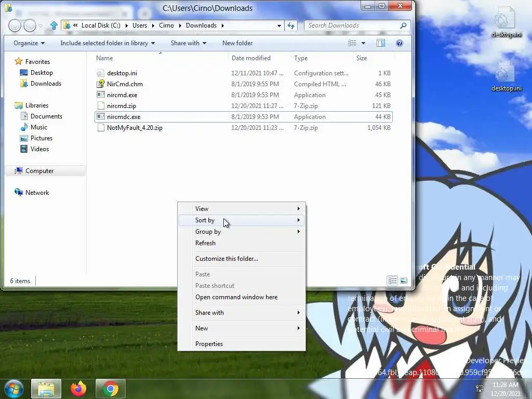Image resolution: width=532 pixels, height=399 pixels.
Task: Click the Forward navigation arrow button
Action: tap(30, 26)
